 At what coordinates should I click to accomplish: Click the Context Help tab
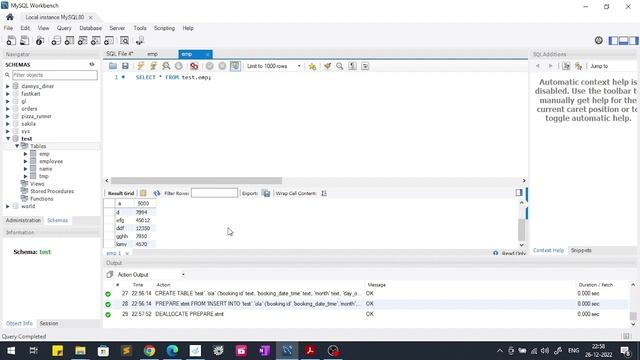tap(548, 250)
